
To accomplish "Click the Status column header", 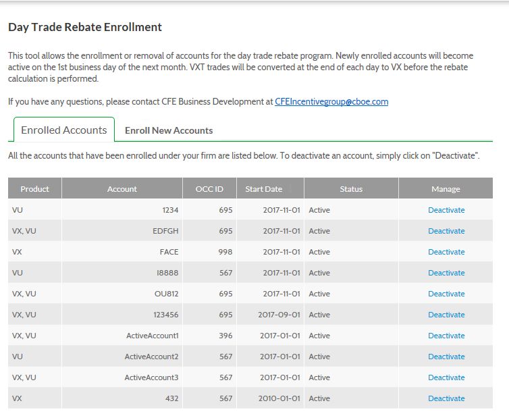I will (x=351, y=188).
